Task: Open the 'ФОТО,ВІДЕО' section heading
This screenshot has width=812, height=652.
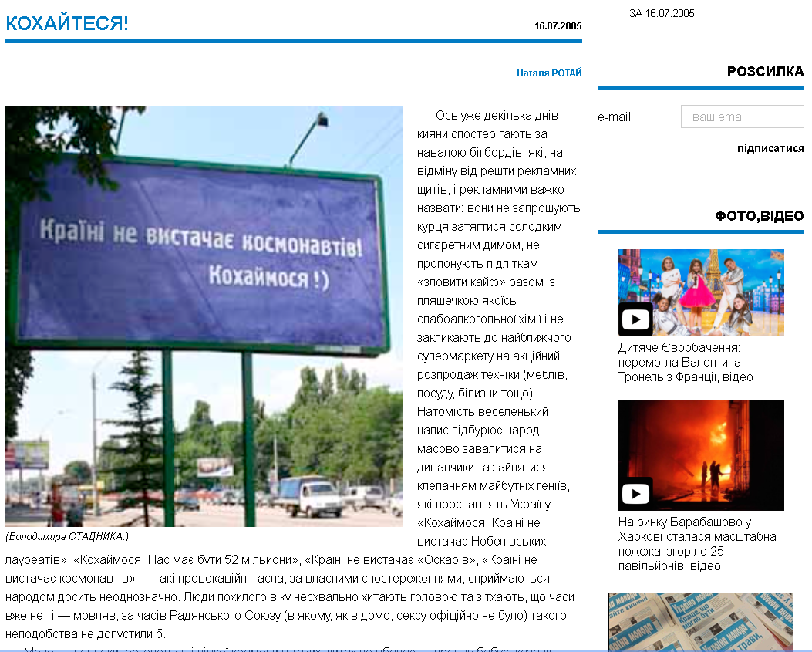Action: click(759, 216)
